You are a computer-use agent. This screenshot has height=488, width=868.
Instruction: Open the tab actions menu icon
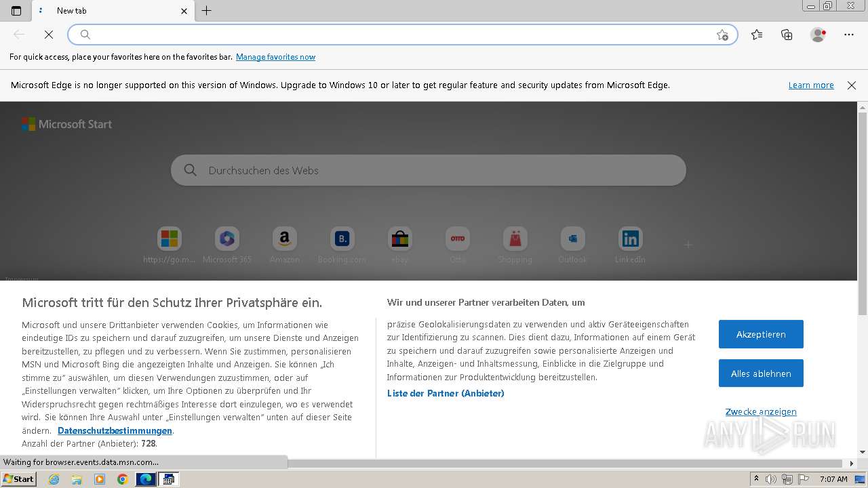coord(16,11)
